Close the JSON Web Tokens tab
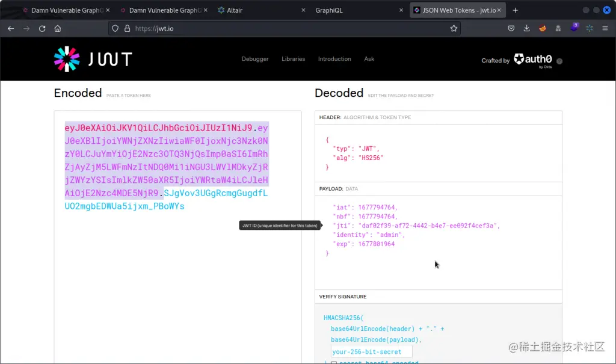The image size is (616, 364). coord(499,10)
